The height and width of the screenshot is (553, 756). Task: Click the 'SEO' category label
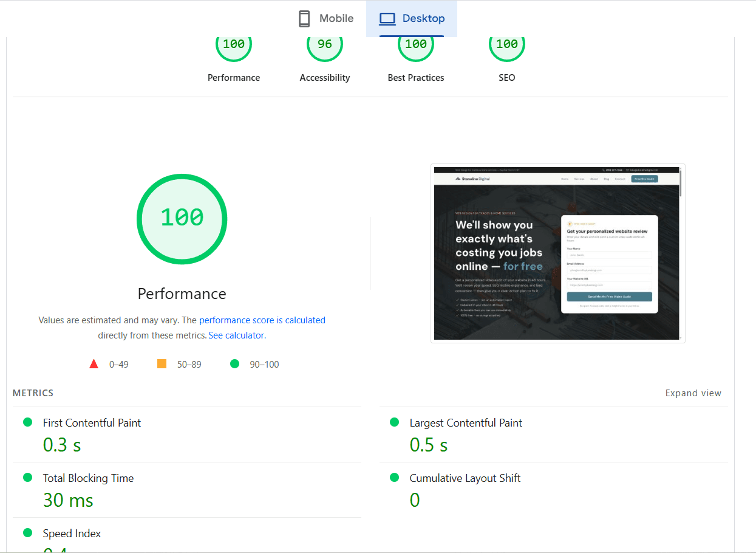tap(507, 78)
